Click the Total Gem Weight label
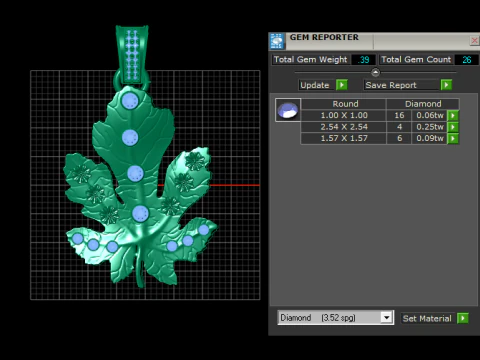Viewport: 480px width, 360px height. click(x=310, y=60)
